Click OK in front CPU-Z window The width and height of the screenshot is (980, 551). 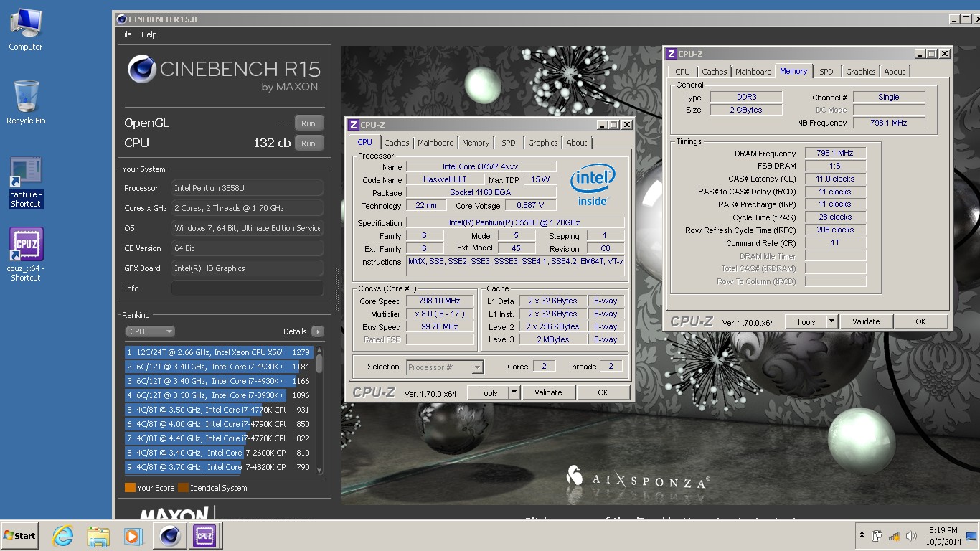603,392
